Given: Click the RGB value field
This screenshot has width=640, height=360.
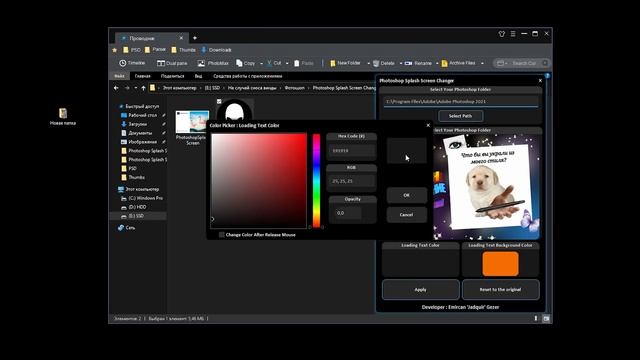Looking at the screenshot, I should point(351,181).
